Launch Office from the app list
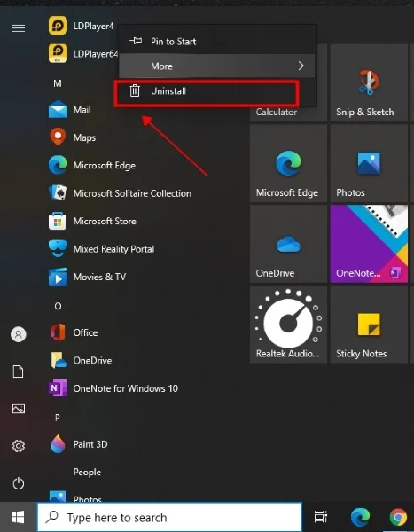The width and height of the screenshot is (414, 532). point(74,332)
